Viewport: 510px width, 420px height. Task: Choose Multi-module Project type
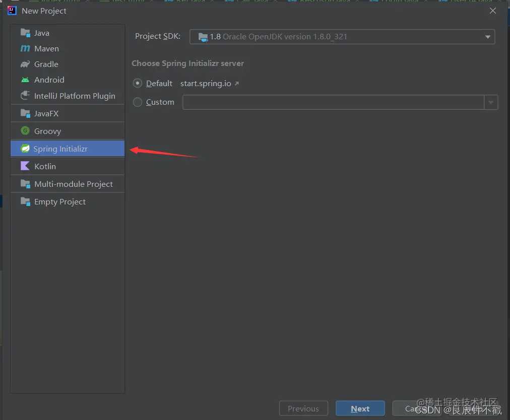[x=68, y=184]
